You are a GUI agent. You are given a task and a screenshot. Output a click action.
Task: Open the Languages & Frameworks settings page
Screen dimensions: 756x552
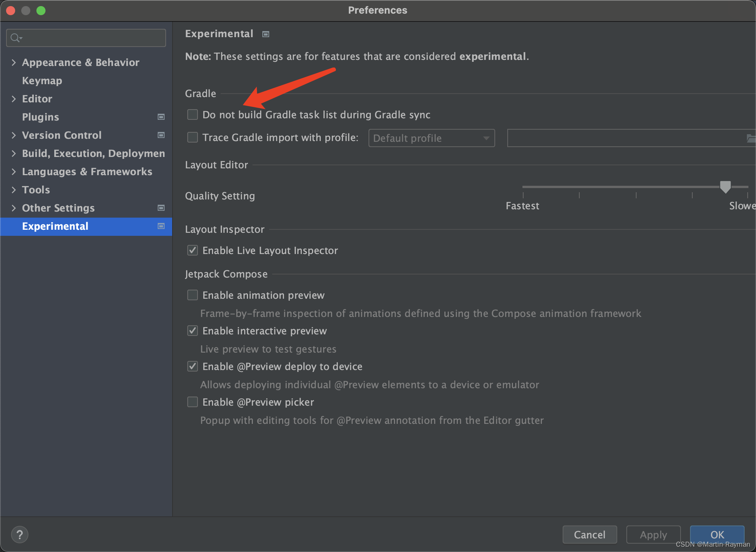point(87,171)
